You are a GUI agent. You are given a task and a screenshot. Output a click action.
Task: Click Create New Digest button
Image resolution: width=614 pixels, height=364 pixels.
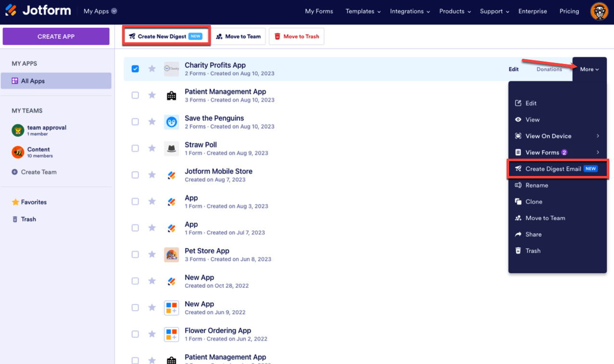coord(166,37)
